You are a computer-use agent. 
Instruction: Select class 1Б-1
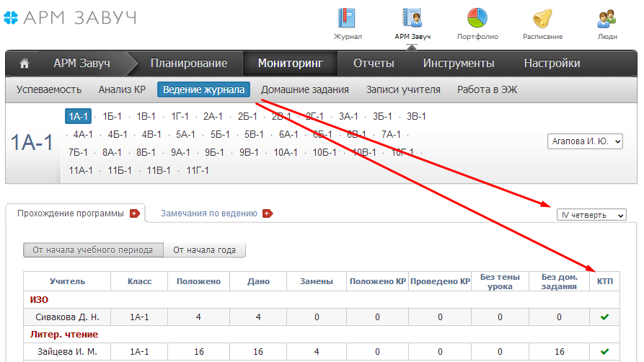tap(112, 116)
